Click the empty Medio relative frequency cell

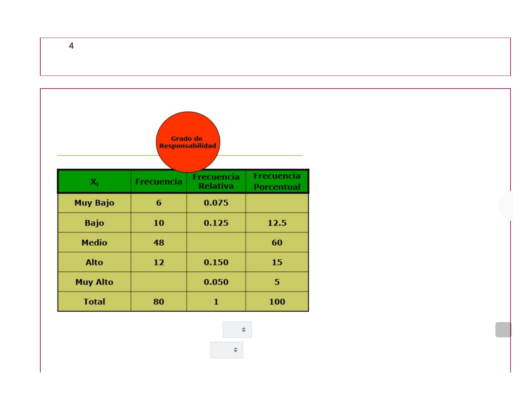tap(216, 243)
